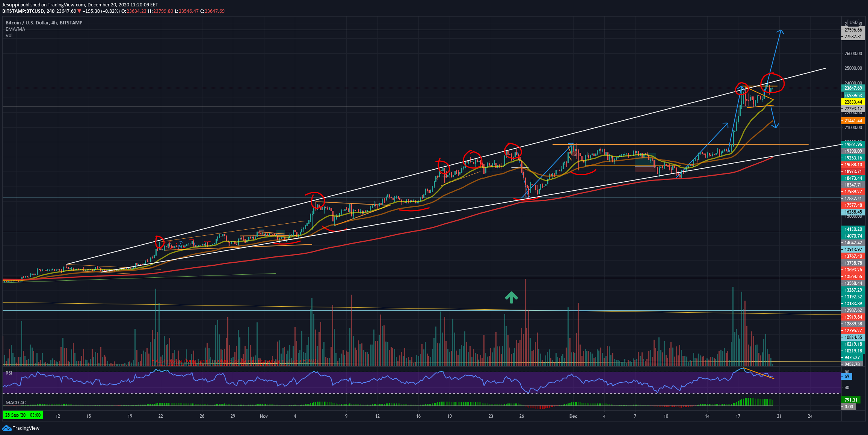
Task: Click the green price label 13287.29
Action: click(x=853, y=290)
